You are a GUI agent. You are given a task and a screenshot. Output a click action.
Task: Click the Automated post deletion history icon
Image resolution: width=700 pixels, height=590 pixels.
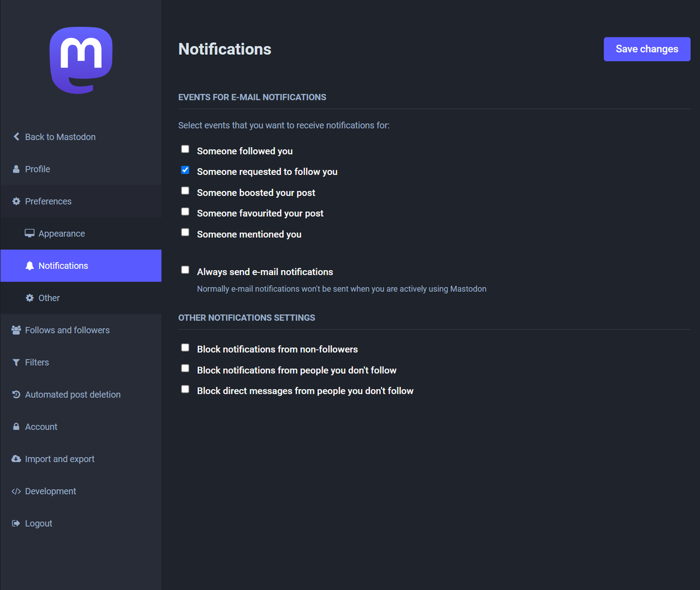(16, 395)
